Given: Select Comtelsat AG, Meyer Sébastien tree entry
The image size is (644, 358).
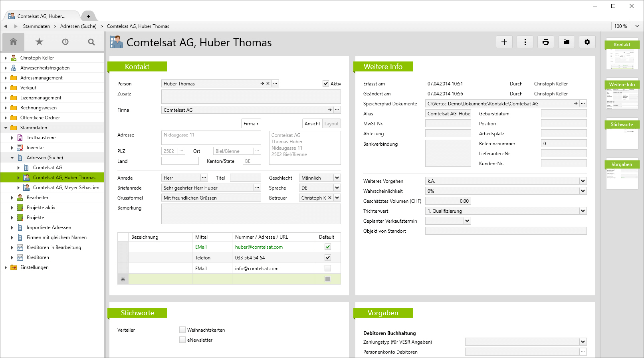Looking at the screenshot, I should point(66,188).
